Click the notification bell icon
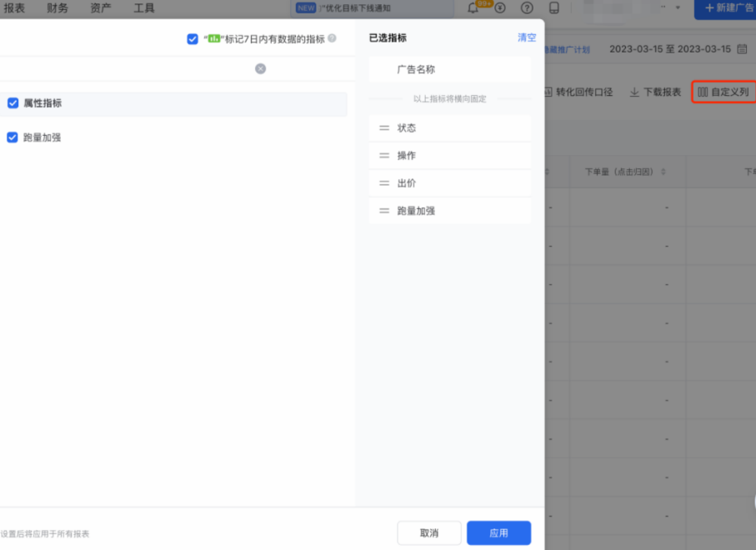Screen dimensions: 756x550 point(473,8)
